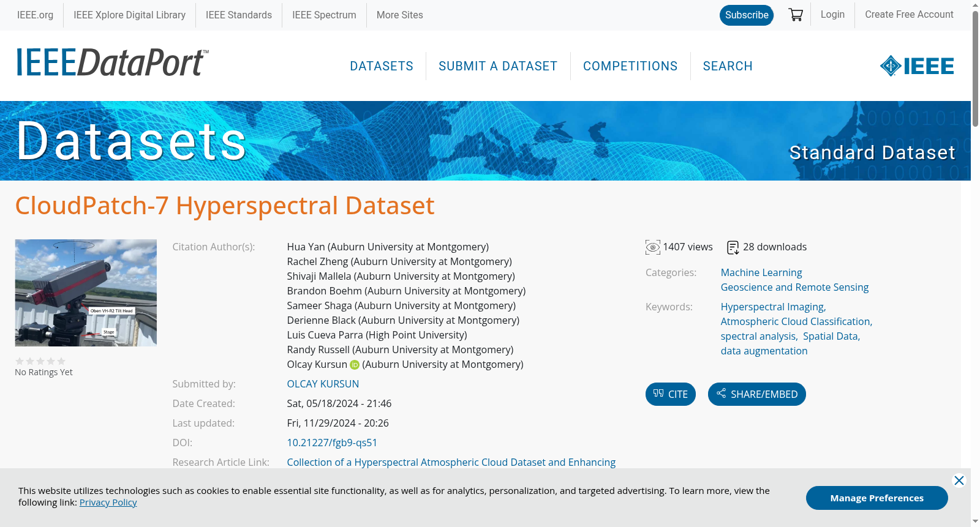The height and width of the screenshot is (527, 980).
Task: Open SUBMIT A DATASET page
Action: 498,66
